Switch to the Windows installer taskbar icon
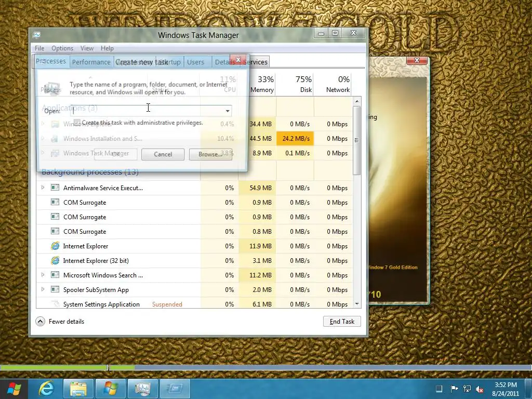Image resolution: width=532 pixels, height=399 pixels. pyautogui.click(x=111, y=389)
